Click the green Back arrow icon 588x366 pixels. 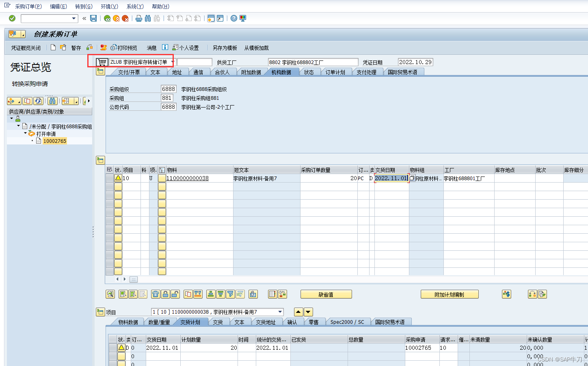pyautogui.click(x=107, y=18)
